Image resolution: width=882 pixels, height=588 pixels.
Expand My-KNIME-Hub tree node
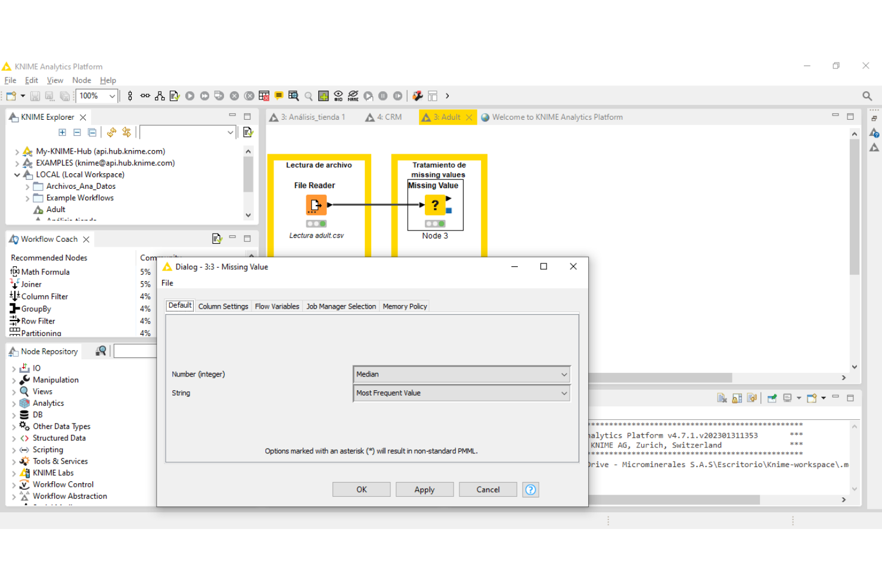[17, 152]
